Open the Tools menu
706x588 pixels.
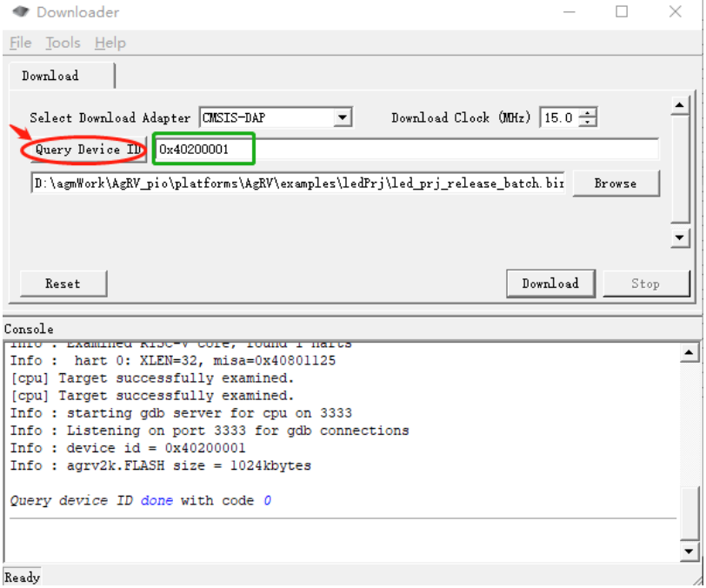point(63,43)
